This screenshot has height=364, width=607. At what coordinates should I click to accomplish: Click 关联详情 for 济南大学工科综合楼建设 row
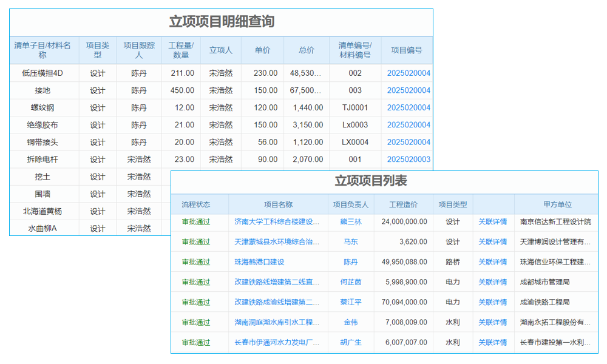(493, 222)
